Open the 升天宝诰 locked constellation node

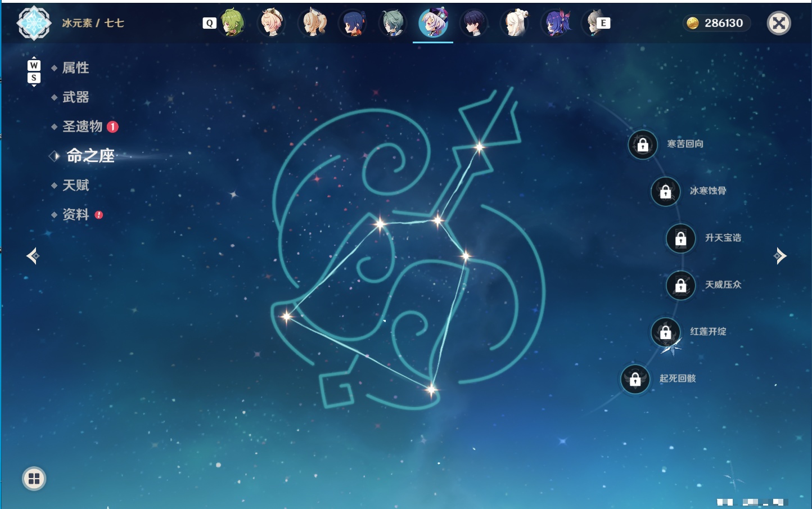pos(680,238)
